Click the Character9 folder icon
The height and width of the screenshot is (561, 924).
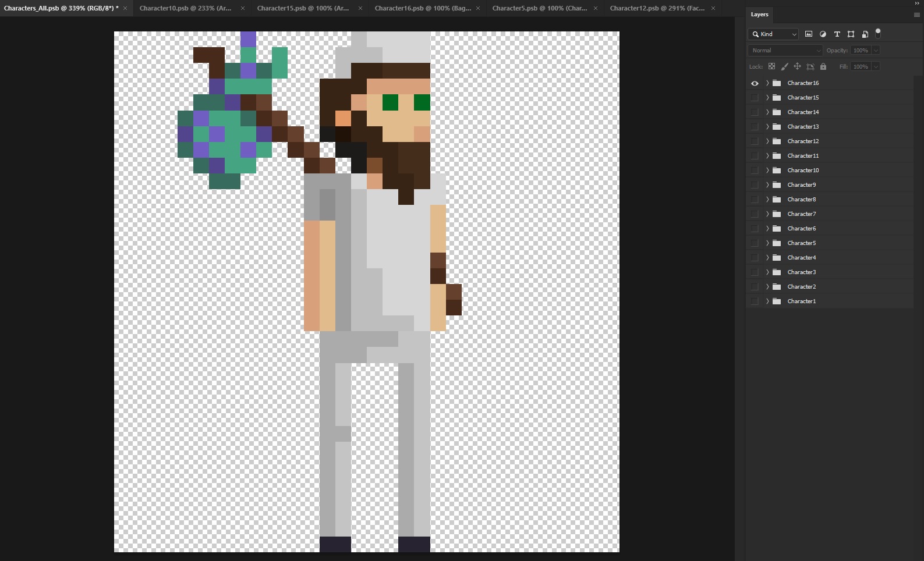tap(777, 185)
